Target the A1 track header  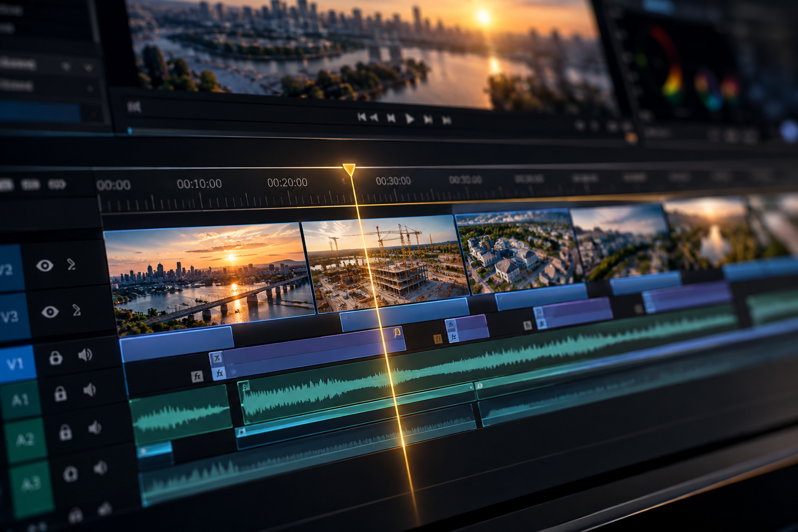[x=20, y=399]
